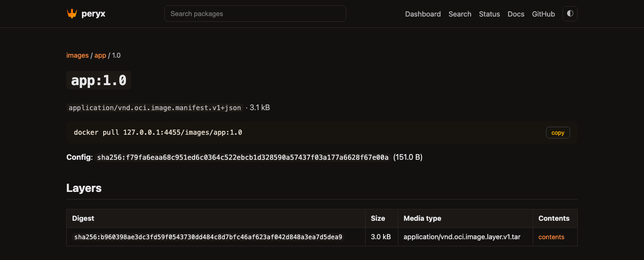Click the peryx crown logo icon
Viewport: 644px width, 260px height.
point(72,14)
